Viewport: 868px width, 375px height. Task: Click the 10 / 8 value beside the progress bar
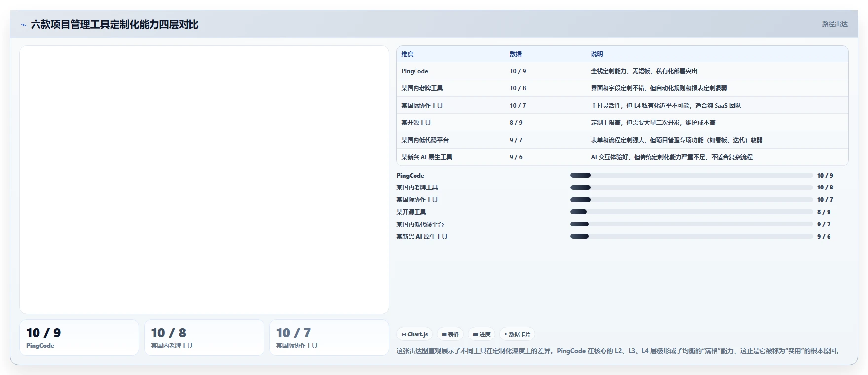click(x=825, y=187)
